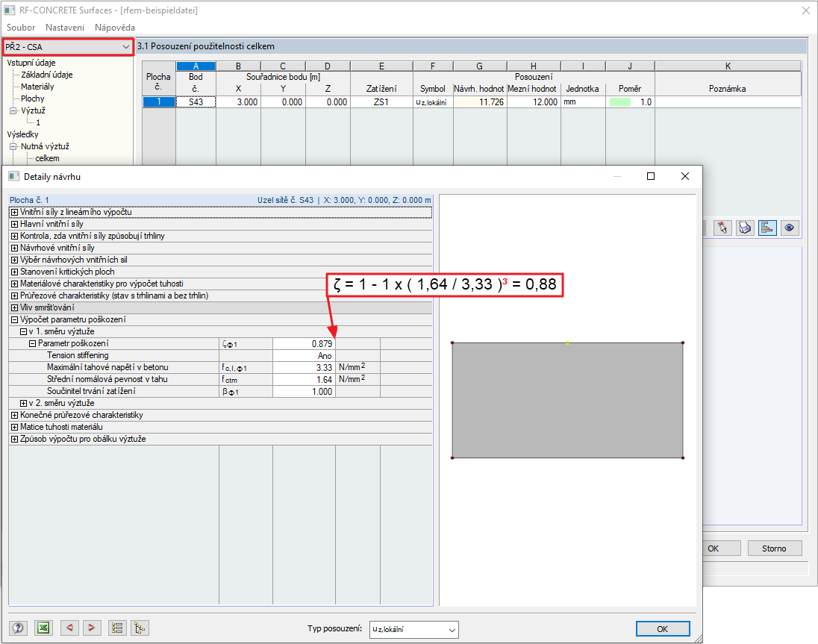The width and height of the screenshot is (818, 644).
Task: Click ratio cell showing 1.0
Action: 630,102
